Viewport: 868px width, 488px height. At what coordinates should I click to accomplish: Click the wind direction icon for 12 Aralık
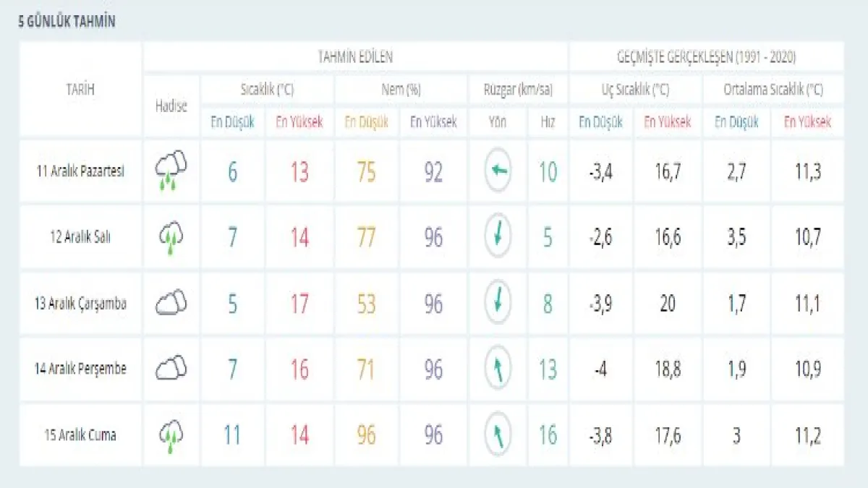(498, 237)
